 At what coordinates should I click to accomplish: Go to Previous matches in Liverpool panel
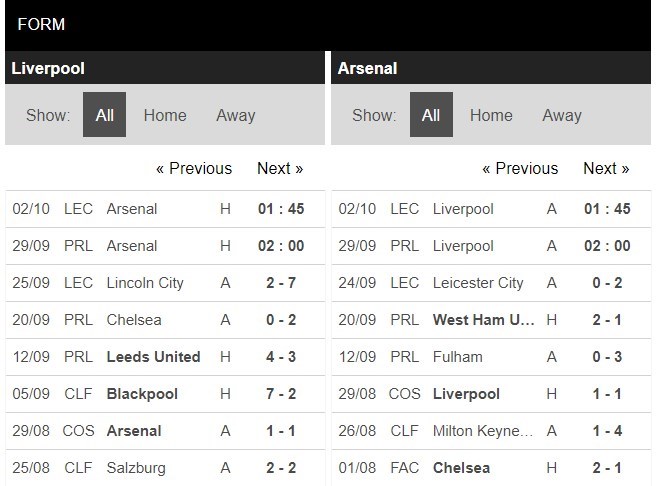(194, 168)
